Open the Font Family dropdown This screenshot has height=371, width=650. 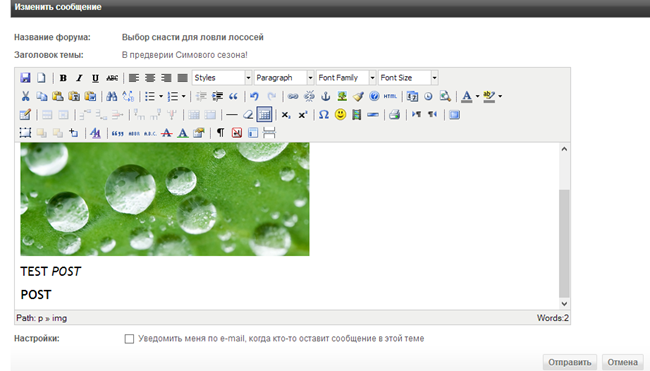(x=346, y=78)
